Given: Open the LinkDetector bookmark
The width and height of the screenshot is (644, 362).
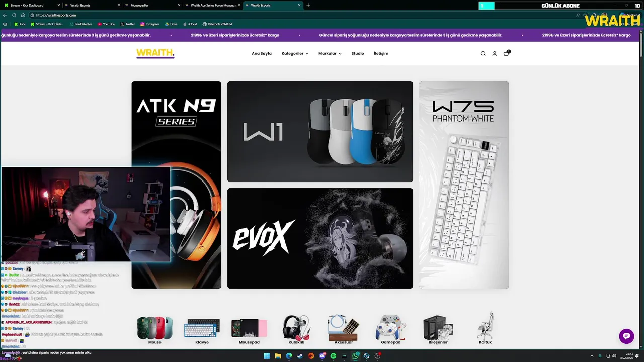Looking at the screenshot, I should pos(80,24).
